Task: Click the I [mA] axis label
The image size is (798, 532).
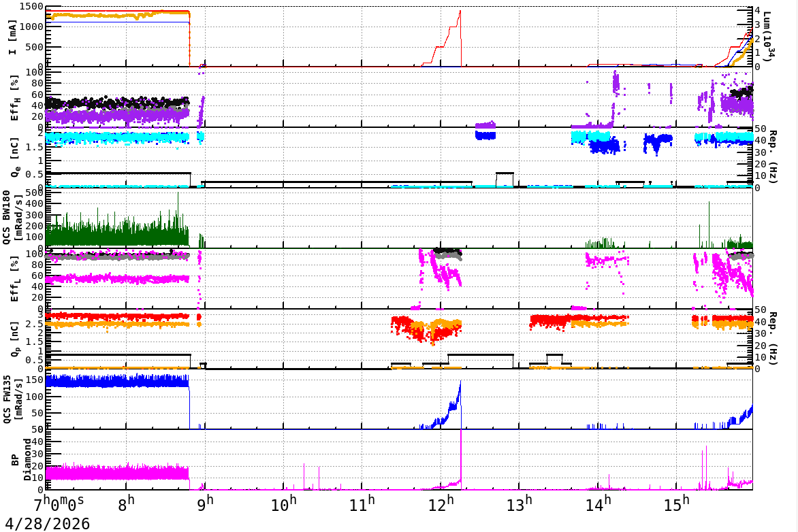Action: [x=13, y=37]
